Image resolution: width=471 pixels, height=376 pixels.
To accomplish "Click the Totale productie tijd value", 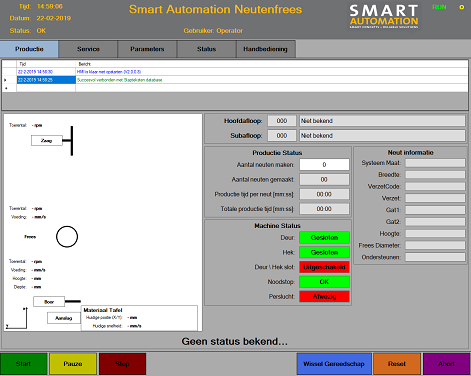I will [x=324, y=209].
